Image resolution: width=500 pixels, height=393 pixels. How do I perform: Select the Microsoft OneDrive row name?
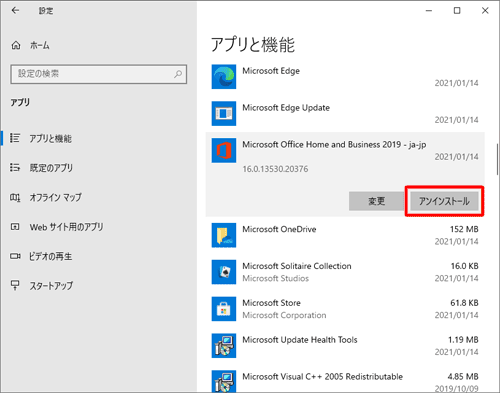click(x=279, y=229)
